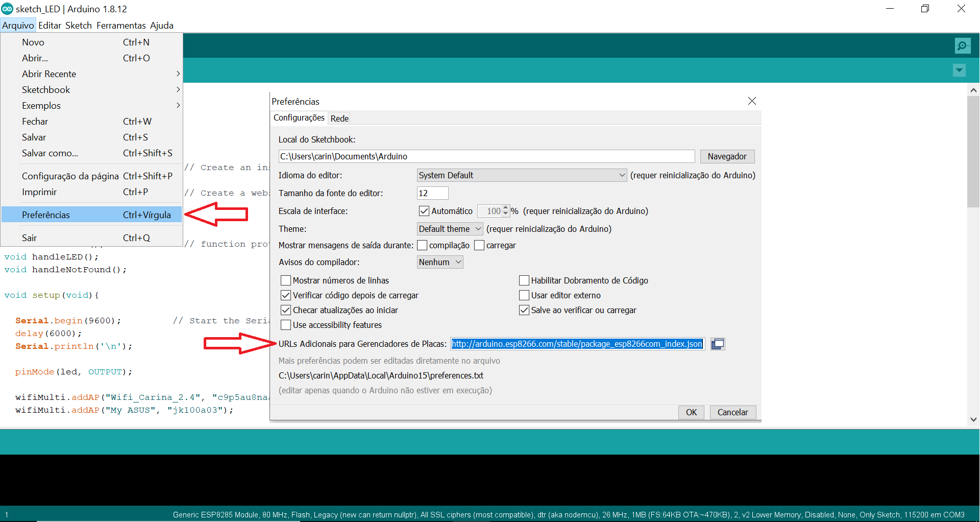The width and height of the screenshot is (980, 522).
Task: Confirm preferences with OK button
Action: pos(692,412)
